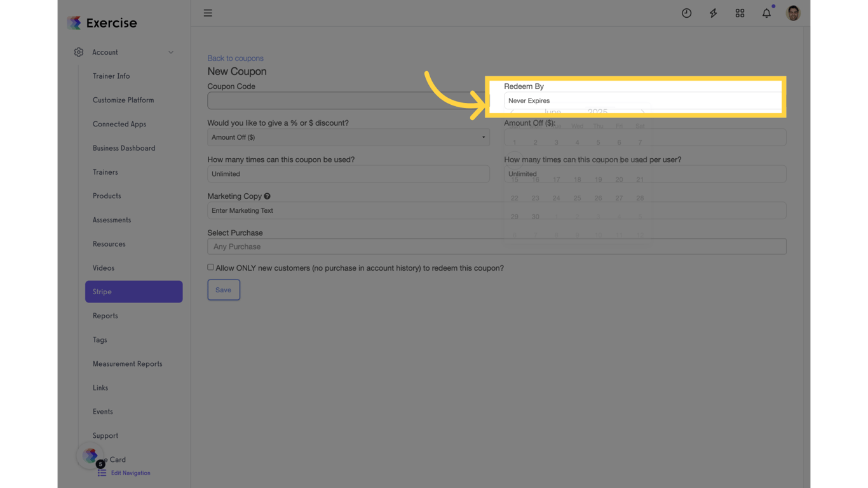Open the Events page
Screen dimensions: 868x488
pyautogui.click(x=103, y=412)
